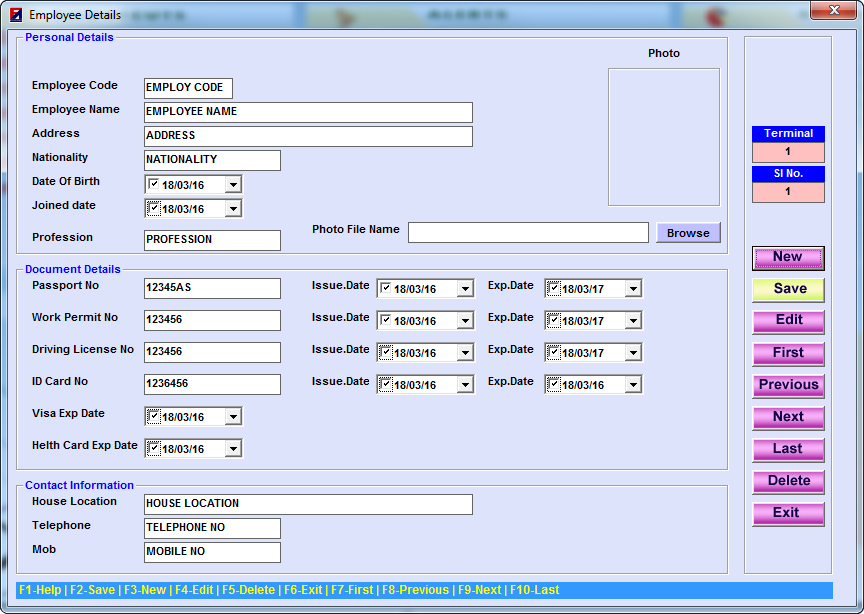Viewport: 864px width, 614px height.
Task: Click the Previous record button
Action: [788, 385]
